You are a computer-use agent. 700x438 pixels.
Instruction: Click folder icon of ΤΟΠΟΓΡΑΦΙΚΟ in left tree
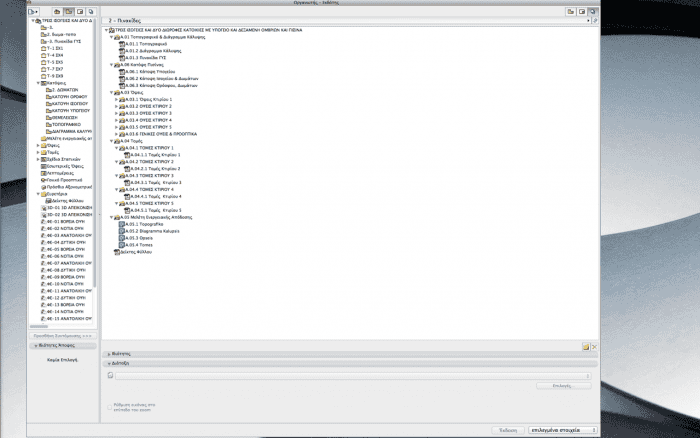coord(49,125)
